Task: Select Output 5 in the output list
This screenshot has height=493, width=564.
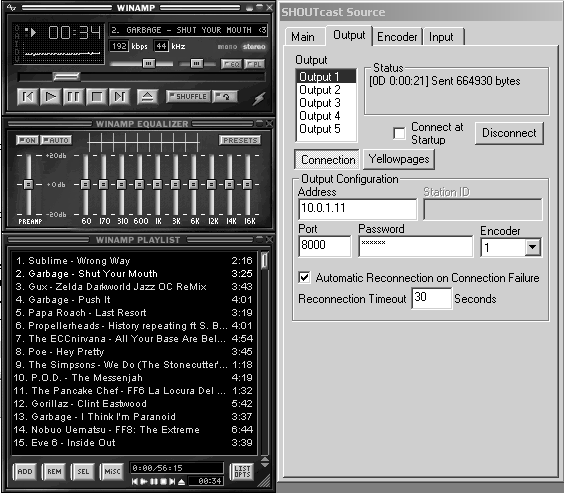Action: (326, 129)
